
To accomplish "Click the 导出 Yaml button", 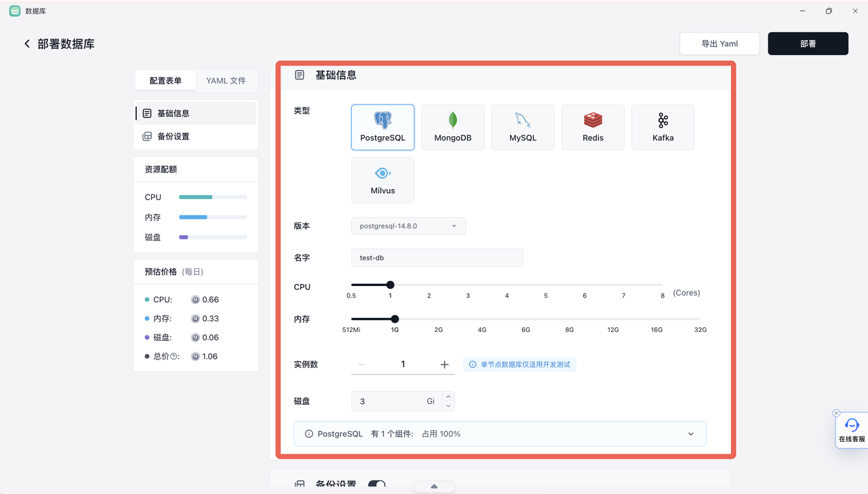I will click(x=719, y=43).
